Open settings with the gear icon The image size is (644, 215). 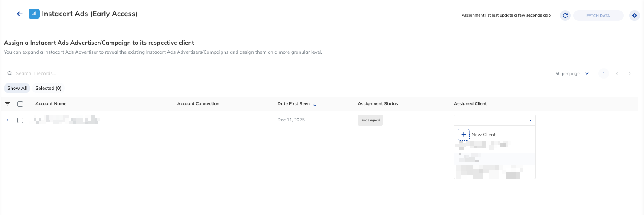pos(635,16)
